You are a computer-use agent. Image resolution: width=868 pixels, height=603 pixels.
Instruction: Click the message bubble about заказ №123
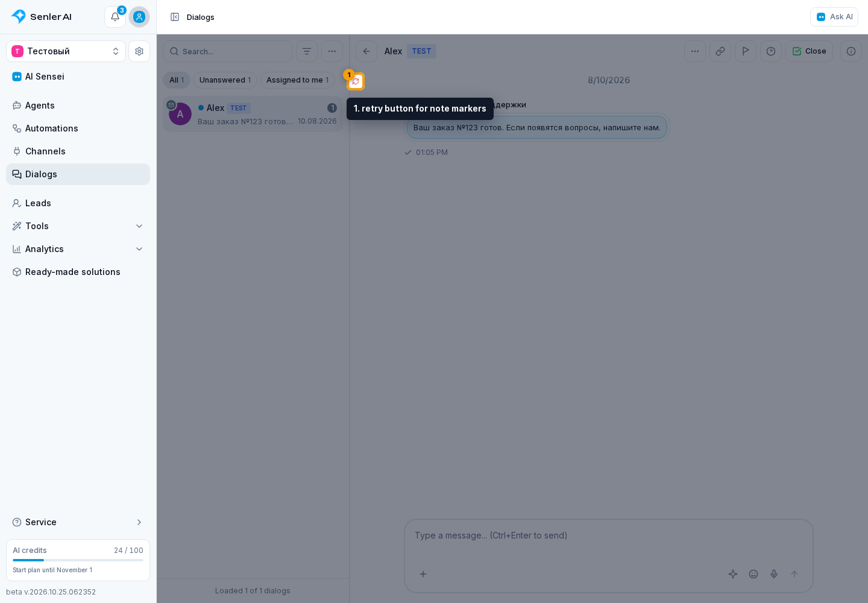pos(537,128)
